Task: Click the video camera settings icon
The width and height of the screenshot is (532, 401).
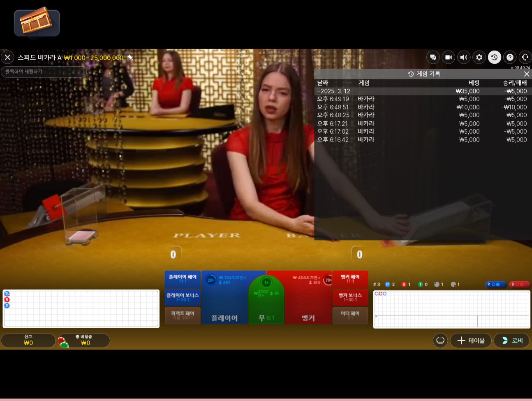Action: pos(448,58)
